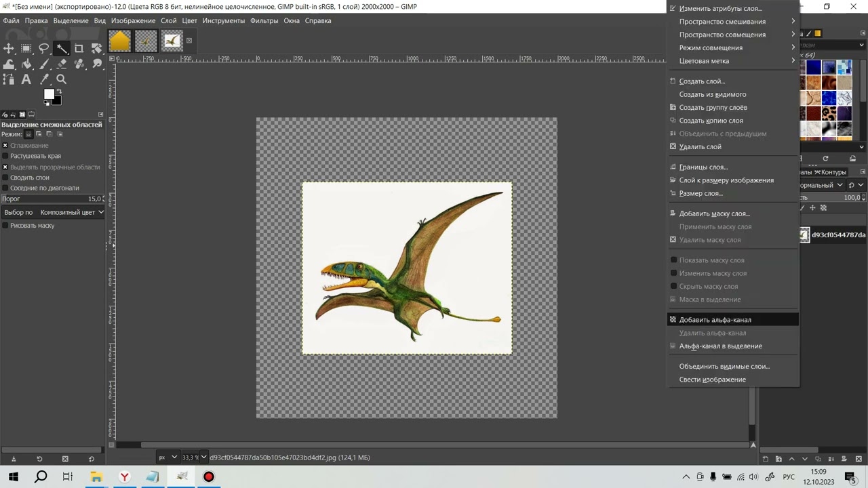Viewport: 868px width, 488px height.
Task: Adjust the Порог threshold slider
Action: (53, 199)
